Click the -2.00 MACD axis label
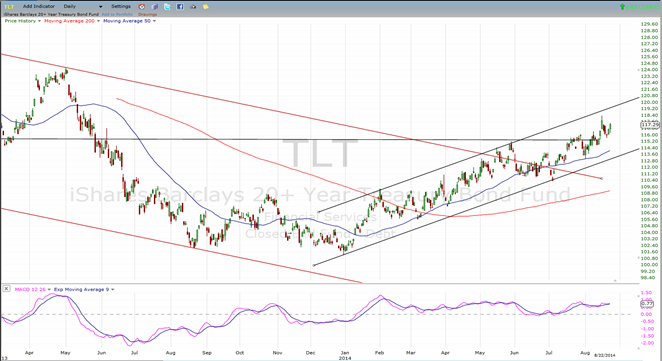This screenshot has width=662, height=361. click(646, 343)
